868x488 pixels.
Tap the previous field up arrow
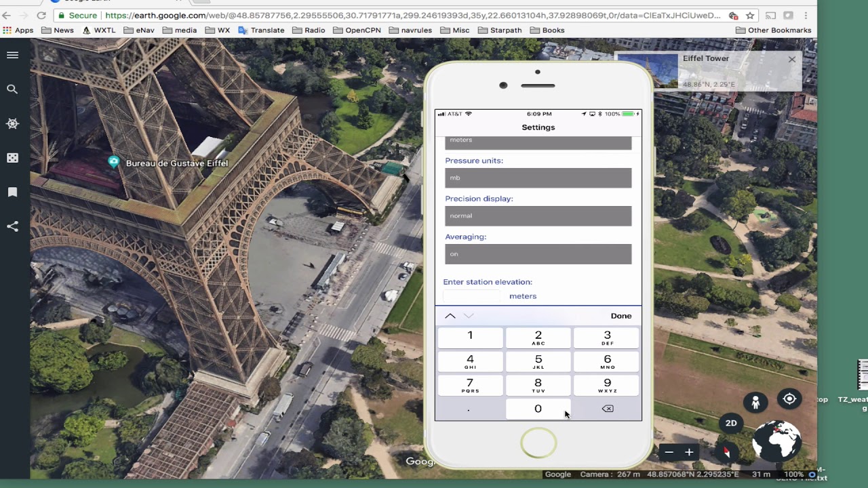[450, 316]
